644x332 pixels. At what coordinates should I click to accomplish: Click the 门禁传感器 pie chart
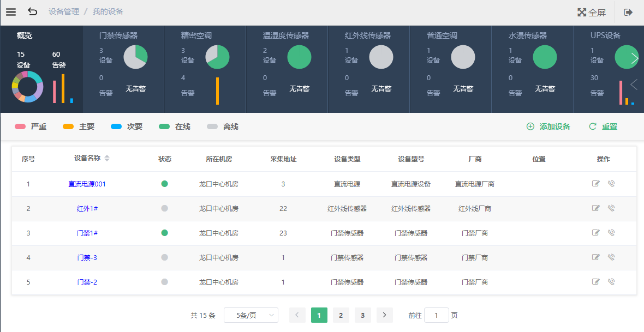pos(135,57)
